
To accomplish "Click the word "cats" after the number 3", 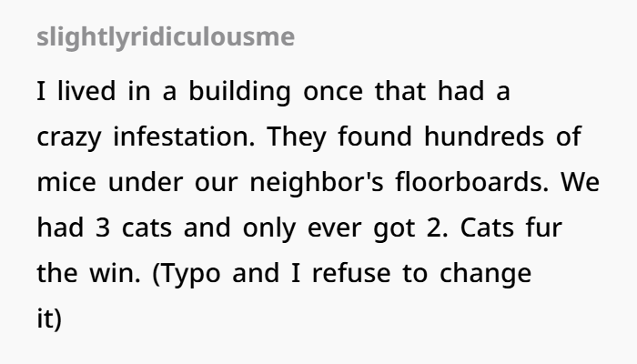I will (147, 228).
